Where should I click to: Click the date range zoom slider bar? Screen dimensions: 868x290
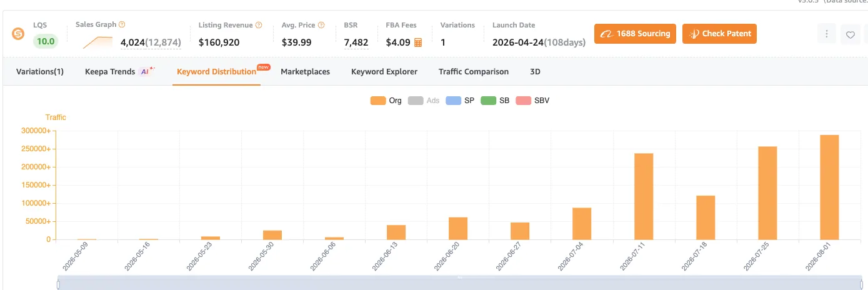pyautogui.click(x=460, y=282)
